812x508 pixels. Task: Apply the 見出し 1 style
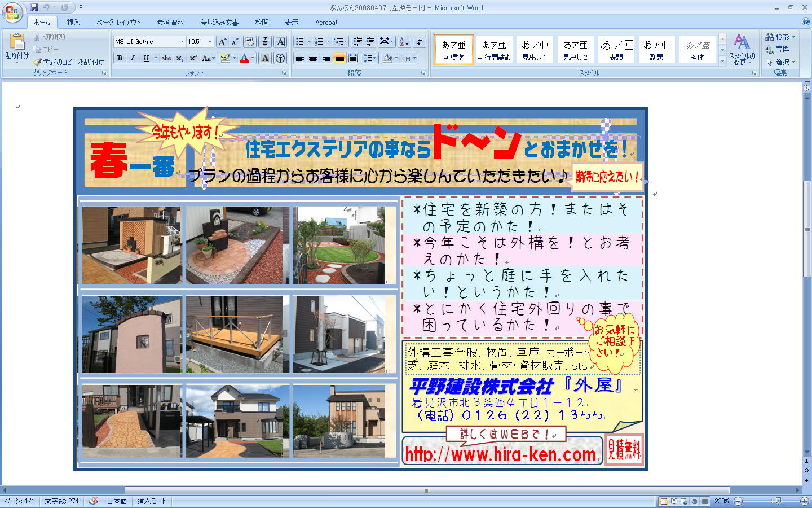coord(535,50)
